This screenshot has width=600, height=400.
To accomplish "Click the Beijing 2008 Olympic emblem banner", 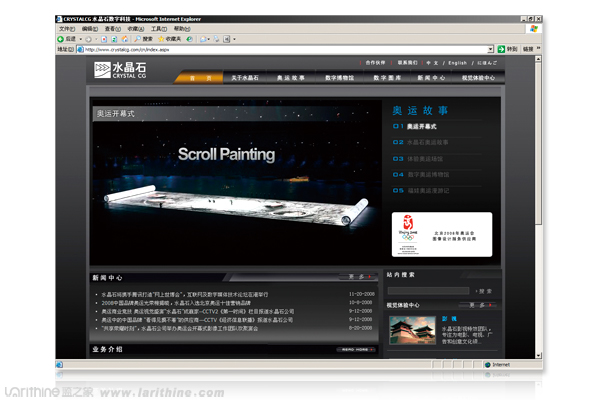I will (x=442, y=234).
